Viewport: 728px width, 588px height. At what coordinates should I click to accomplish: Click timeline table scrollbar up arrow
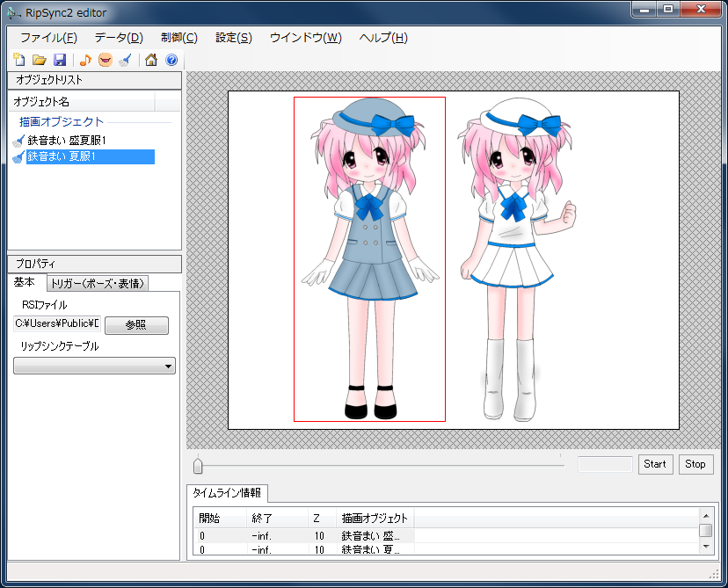(706, 516)
